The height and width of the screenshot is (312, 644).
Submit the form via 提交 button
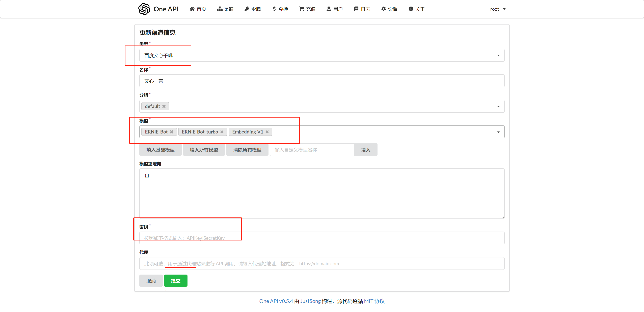click(176, 280)
